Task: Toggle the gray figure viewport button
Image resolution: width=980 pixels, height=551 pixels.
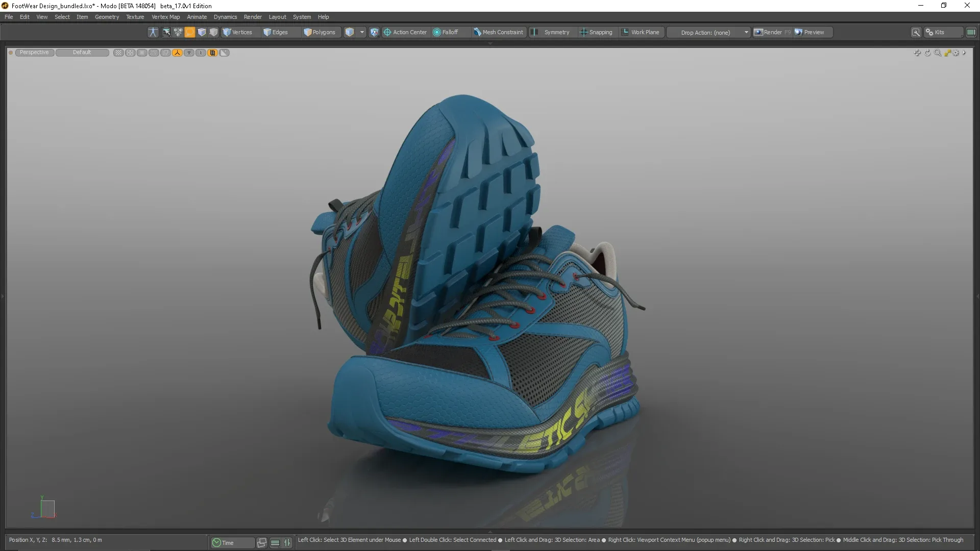Action: click(x=189, y=53)
